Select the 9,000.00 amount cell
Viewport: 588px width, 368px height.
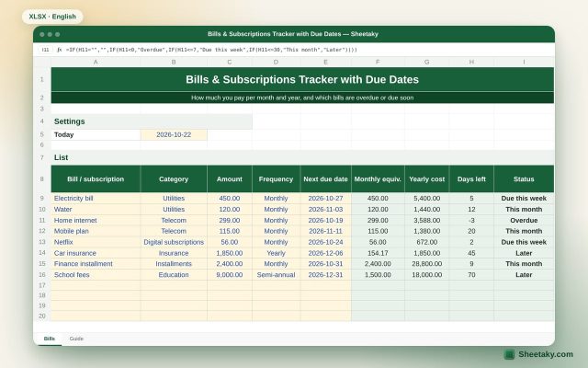click(x=230, y=275)
